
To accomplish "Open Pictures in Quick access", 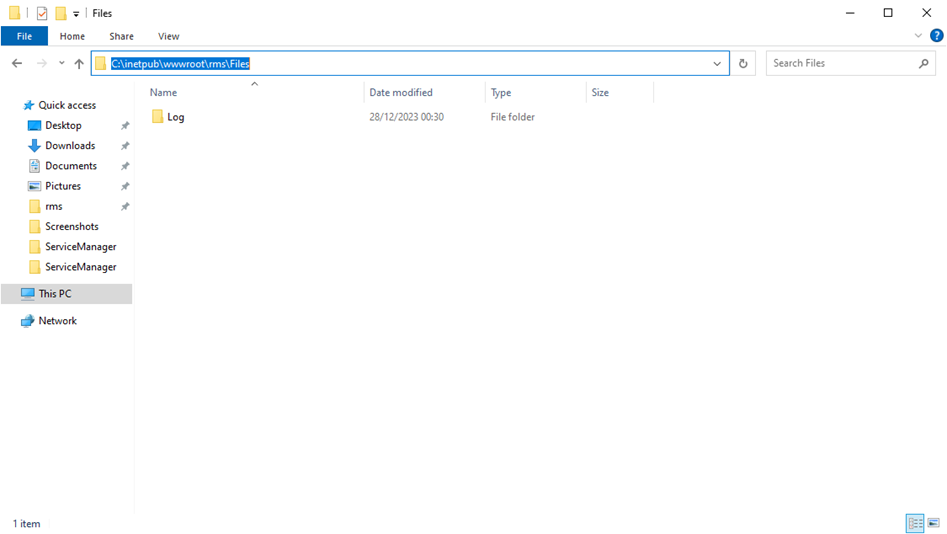I will point(63,186).
